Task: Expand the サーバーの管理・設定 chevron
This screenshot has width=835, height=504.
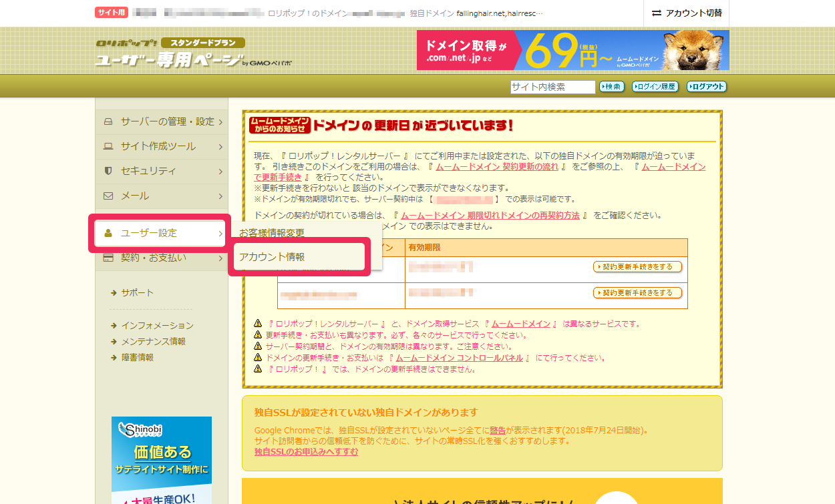Action: point(220,122)
